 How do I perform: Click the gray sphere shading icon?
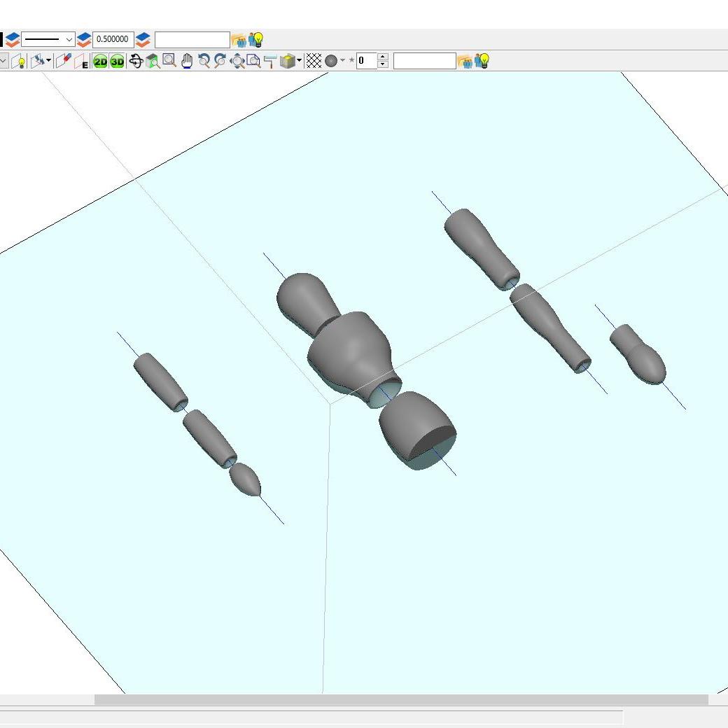[x=332, y=61]
